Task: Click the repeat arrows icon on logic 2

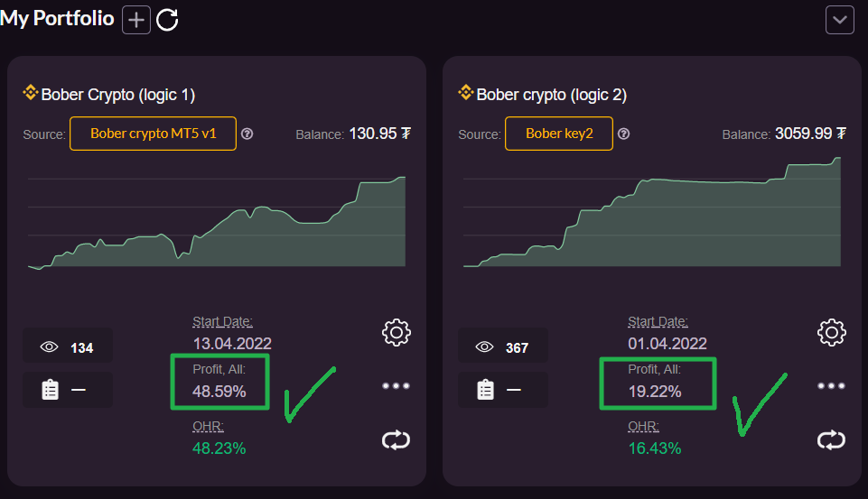Action: point(832,439)
